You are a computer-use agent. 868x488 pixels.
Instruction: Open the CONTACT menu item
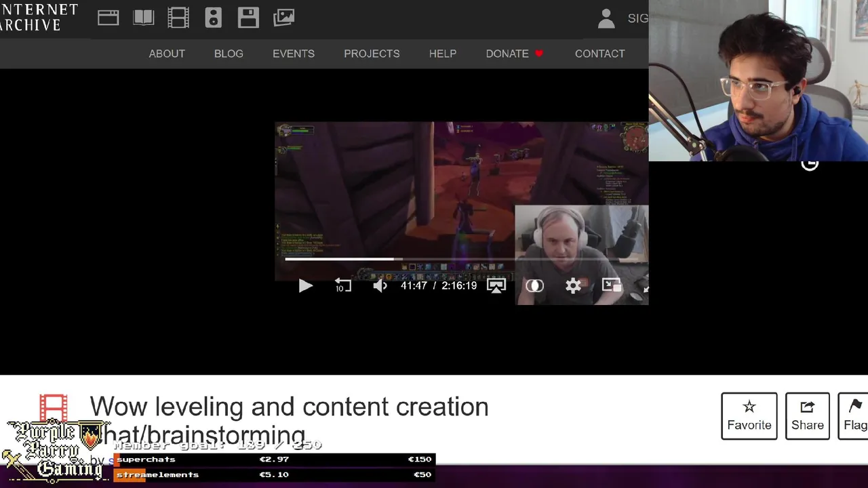click(x=600, y=54)
